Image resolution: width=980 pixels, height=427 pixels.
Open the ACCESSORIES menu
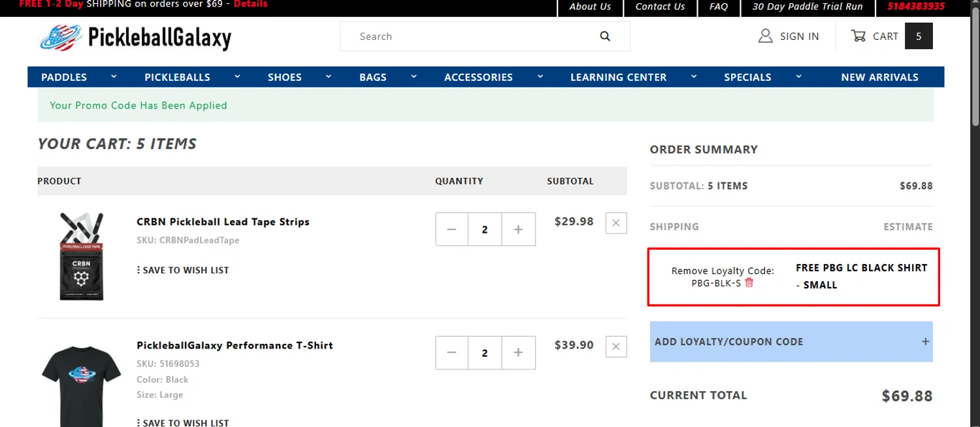pyautogui.click(x=478, y=77)
